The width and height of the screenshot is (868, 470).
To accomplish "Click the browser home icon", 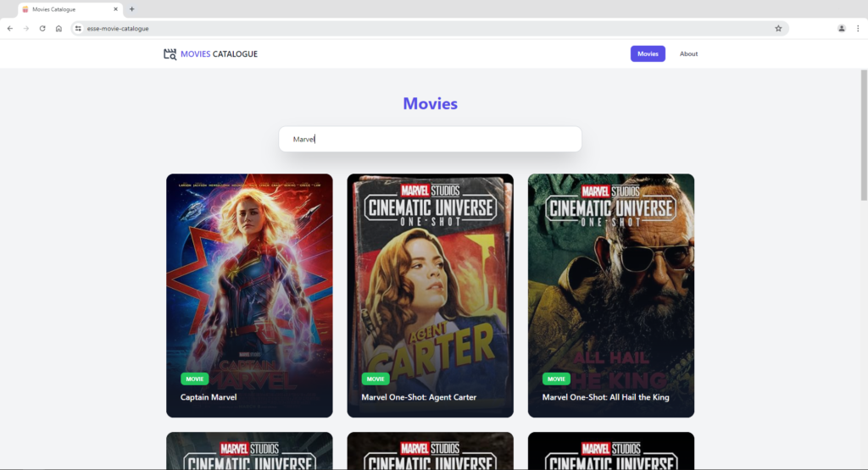I will [x=58, y=28].
